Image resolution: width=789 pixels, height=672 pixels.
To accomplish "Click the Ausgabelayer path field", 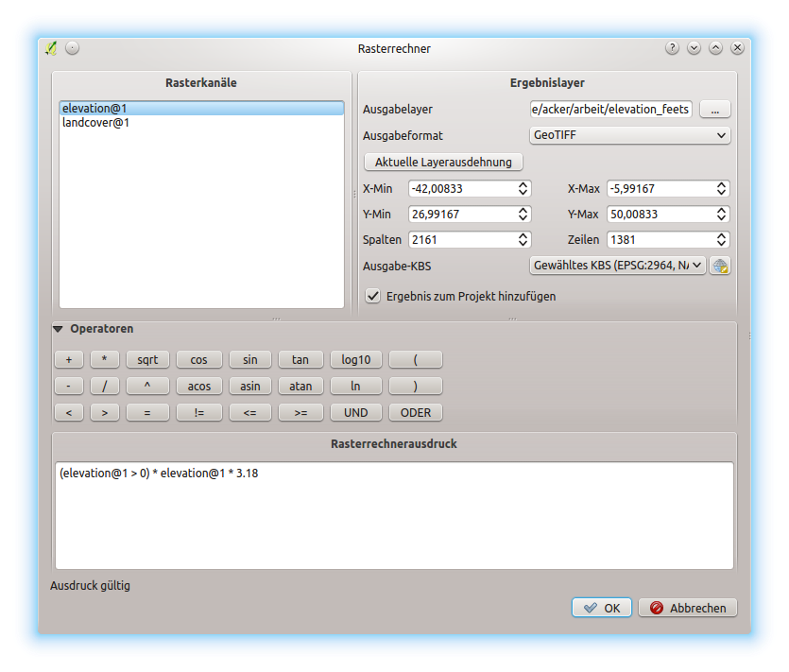I will [610, 110].
